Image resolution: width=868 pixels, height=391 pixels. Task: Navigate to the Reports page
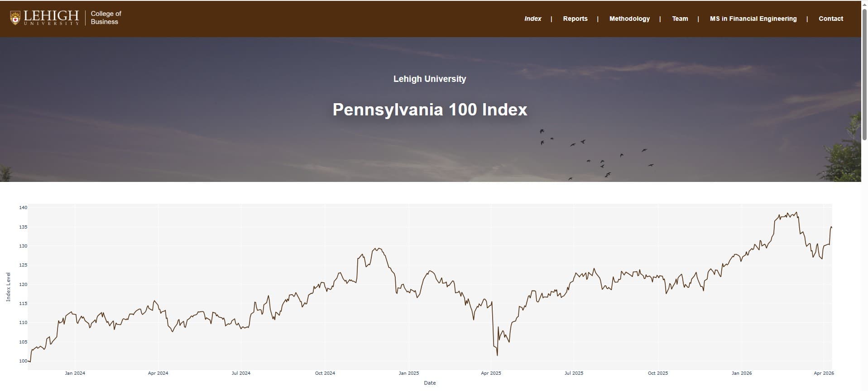(x=575, y=19)
